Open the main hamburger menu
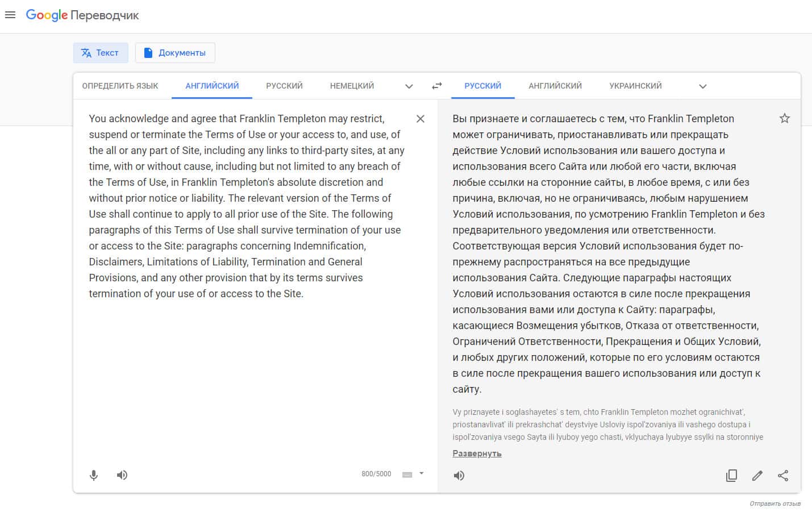The width and height of the screenshot is (812, 512). point(10,15)
